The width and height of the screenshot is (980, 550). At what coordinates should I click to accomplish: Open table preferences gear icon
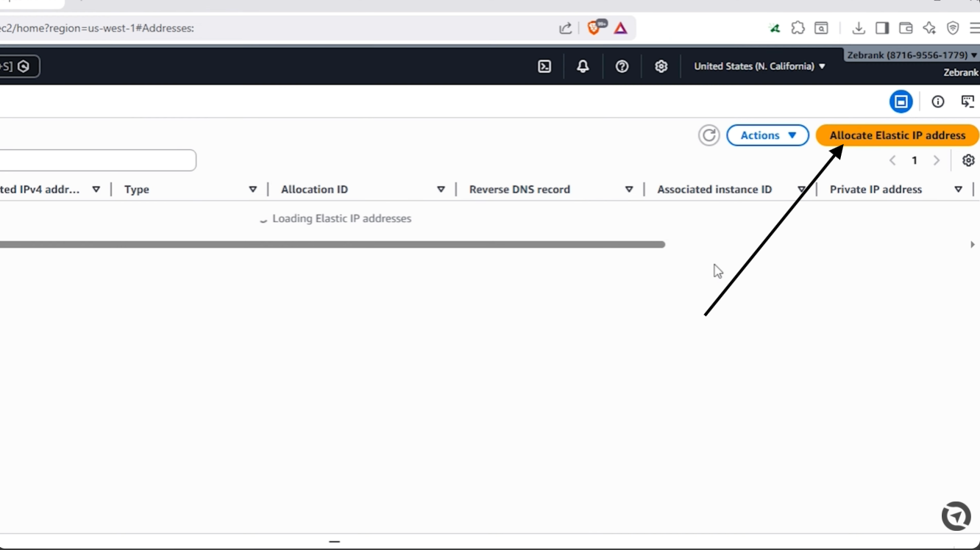pyautogui.click(x=968, y=160)
